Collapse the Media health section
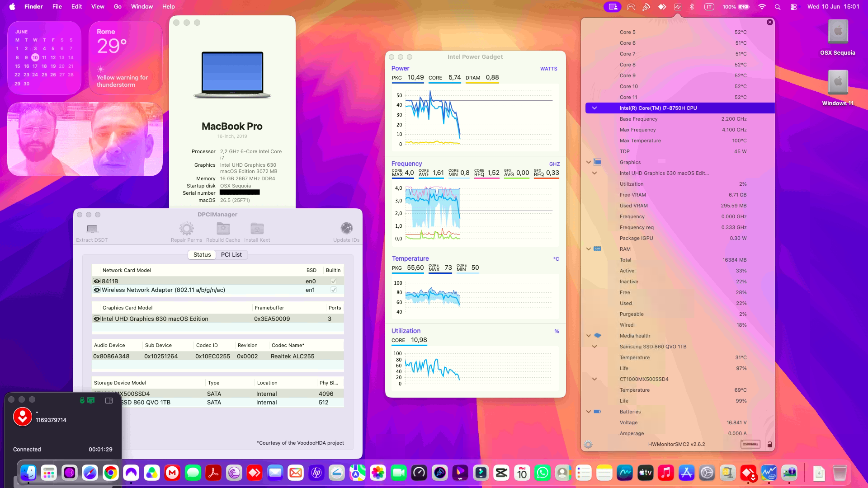Image resolution: width=868 pixels, height=488 pixels. tap(589, 336)
